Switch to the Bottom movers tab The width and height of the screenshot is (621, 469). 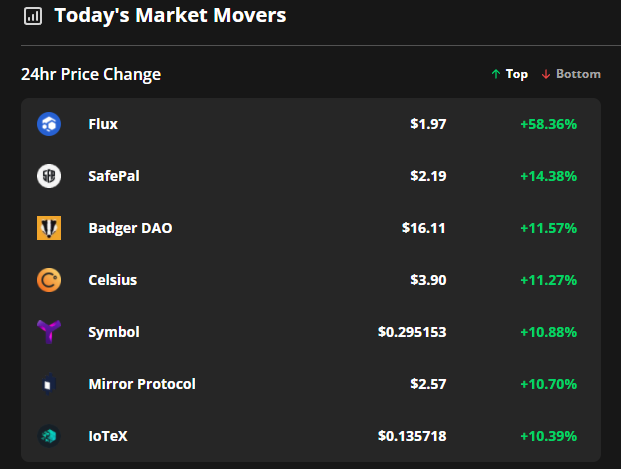point(571,74)
